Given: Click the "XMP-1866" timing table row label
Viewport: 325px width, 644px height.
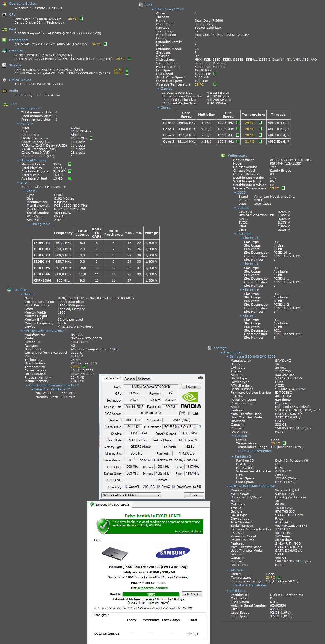Looking at the screenshot, I should 42,280.
